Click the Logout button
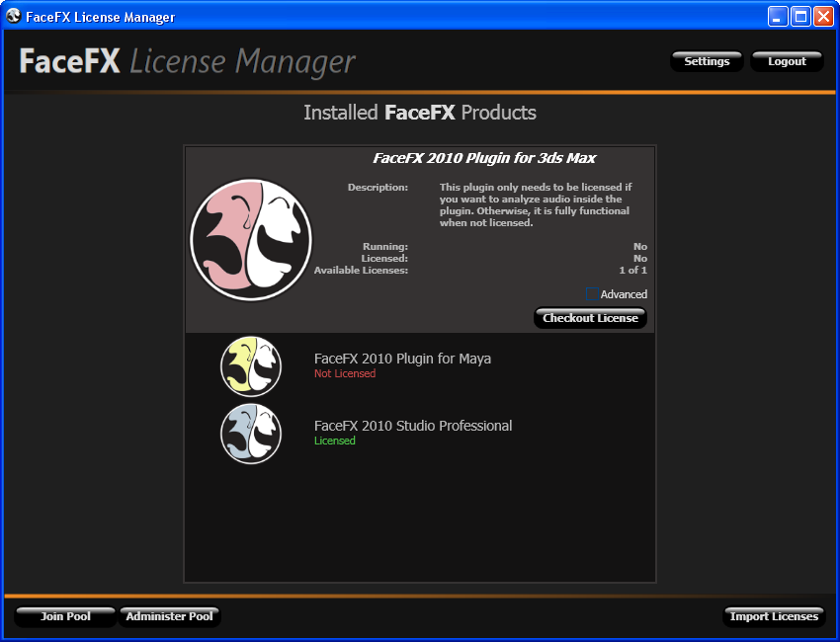 [x=787, y=61]
